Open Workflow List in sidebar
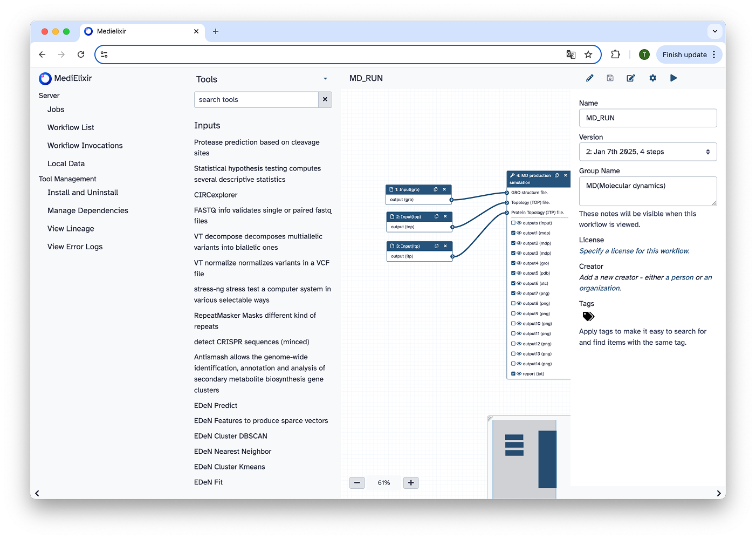Image resolution: width=756 pixels, height=539 pixels. point(71,127)
